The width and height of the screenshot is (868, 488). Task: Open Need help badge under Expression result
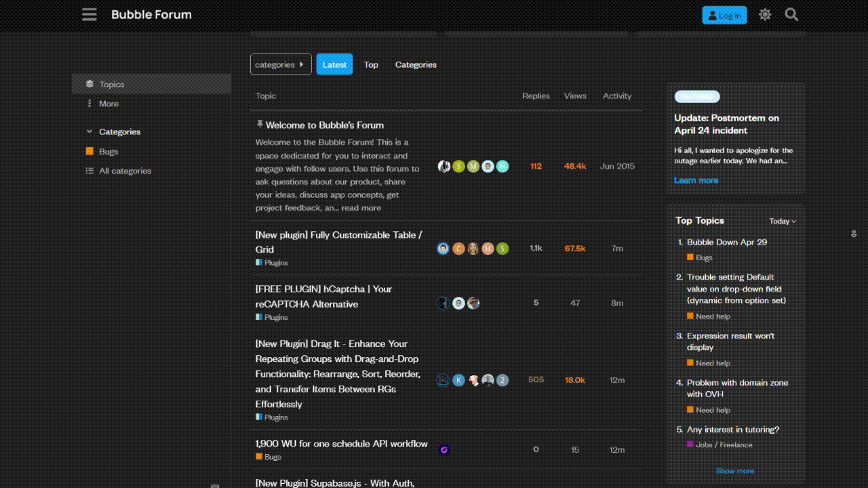pyautogui.click(x=709, y=363)
